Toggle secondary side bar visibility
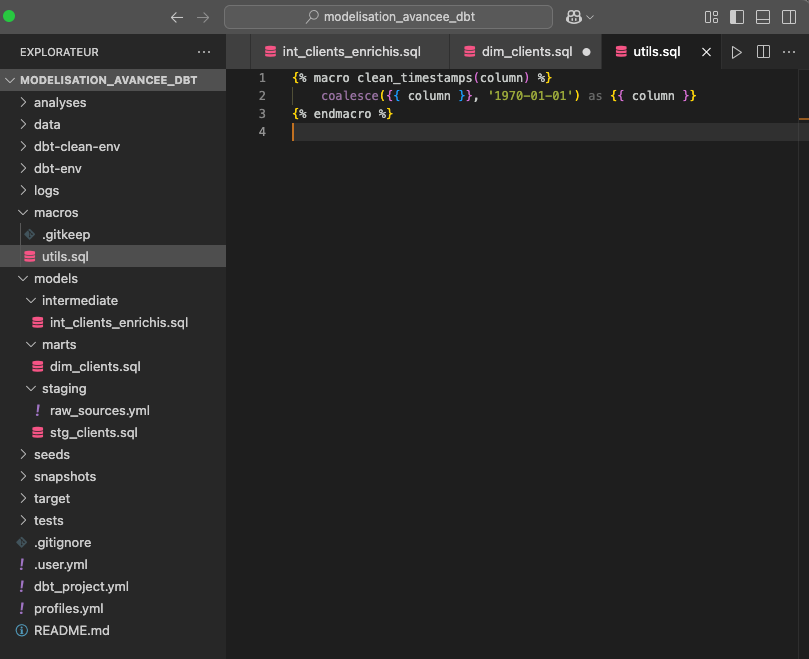809x659 pixels. [x=789, y=17]
